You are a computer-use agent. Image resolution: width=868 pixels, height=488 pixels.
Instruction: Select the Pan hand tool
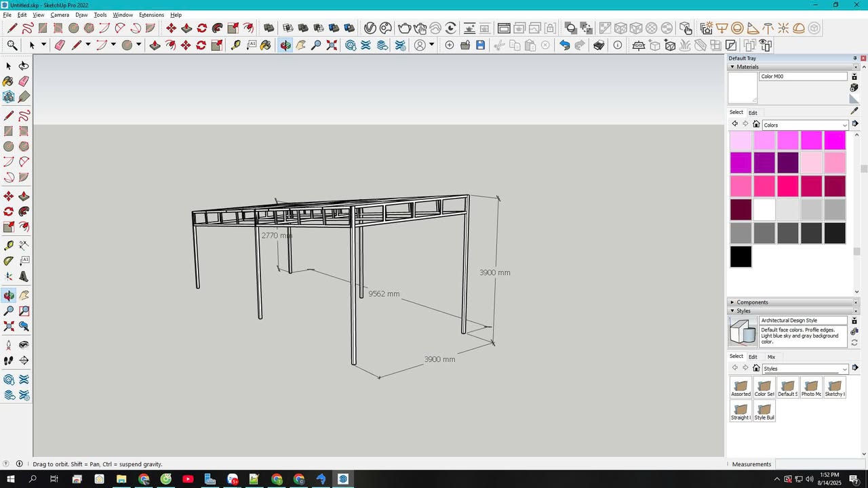[24, 296]
